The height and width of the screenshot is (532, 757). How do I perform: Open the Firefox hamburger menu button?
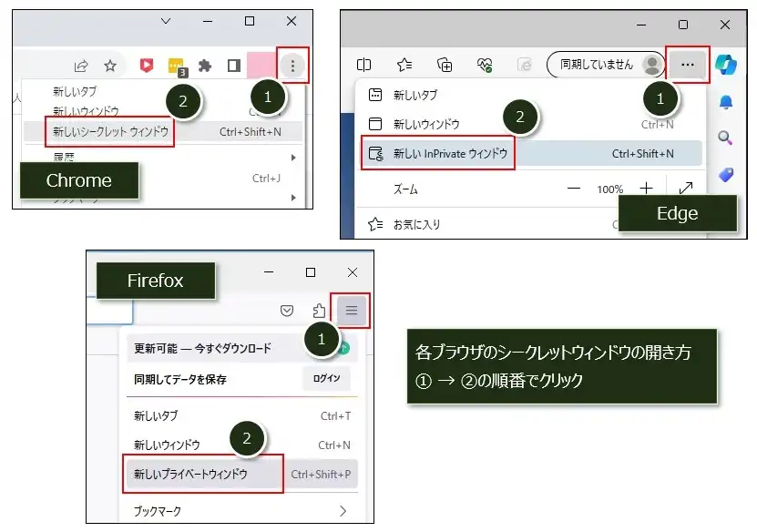[351, 310]
